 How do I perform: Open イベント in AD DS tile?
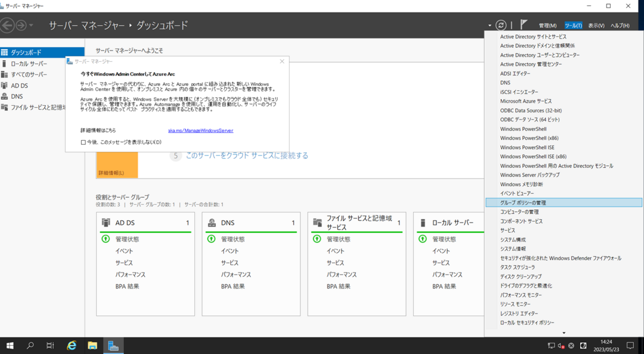(x=124, y=251)
